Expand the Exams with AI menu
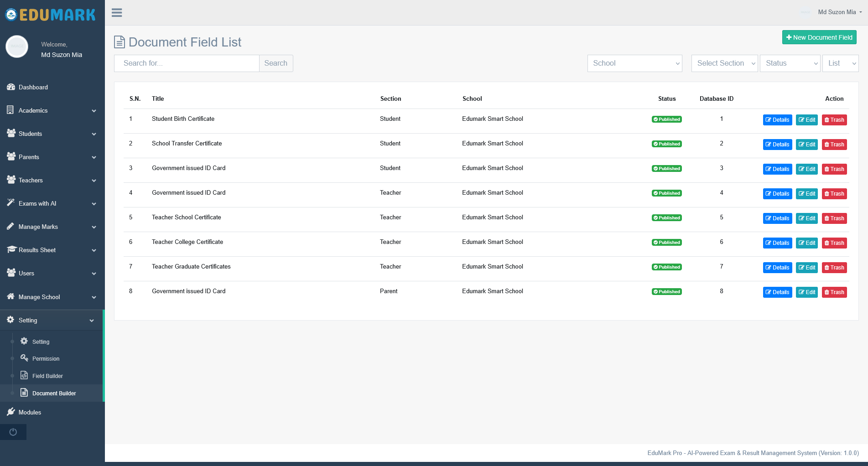This screenshot has height=466, width=868. coord(52,203)
